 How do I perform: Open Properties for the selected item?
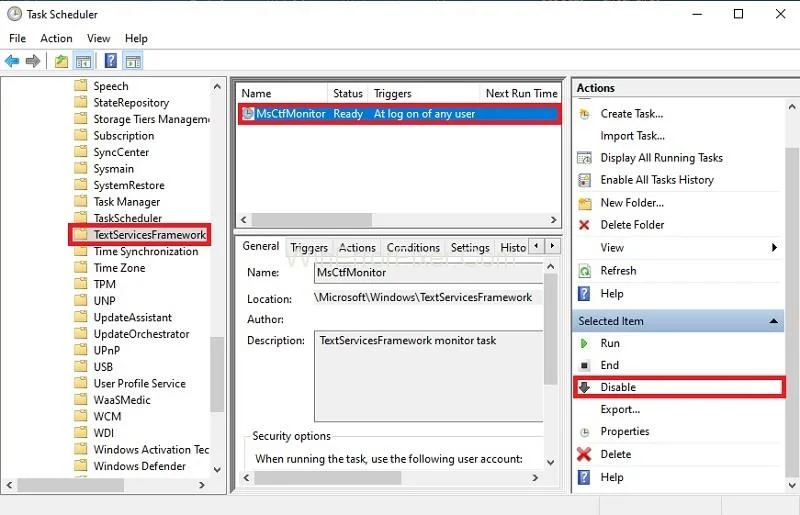pos(624,431)
